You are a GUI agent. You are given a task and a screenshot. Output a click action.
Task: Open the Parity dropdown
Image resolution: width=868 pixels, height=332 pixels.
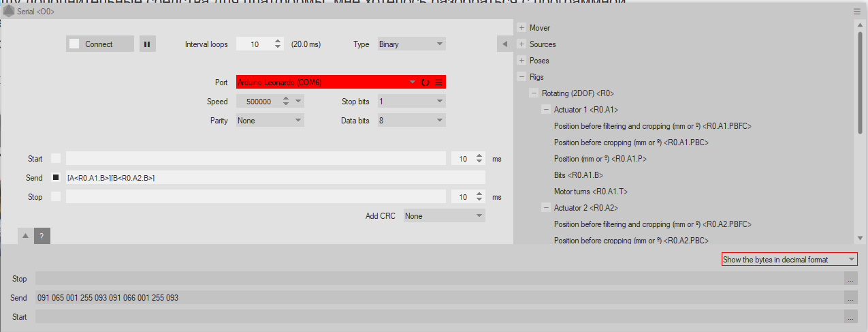[270, 121]
